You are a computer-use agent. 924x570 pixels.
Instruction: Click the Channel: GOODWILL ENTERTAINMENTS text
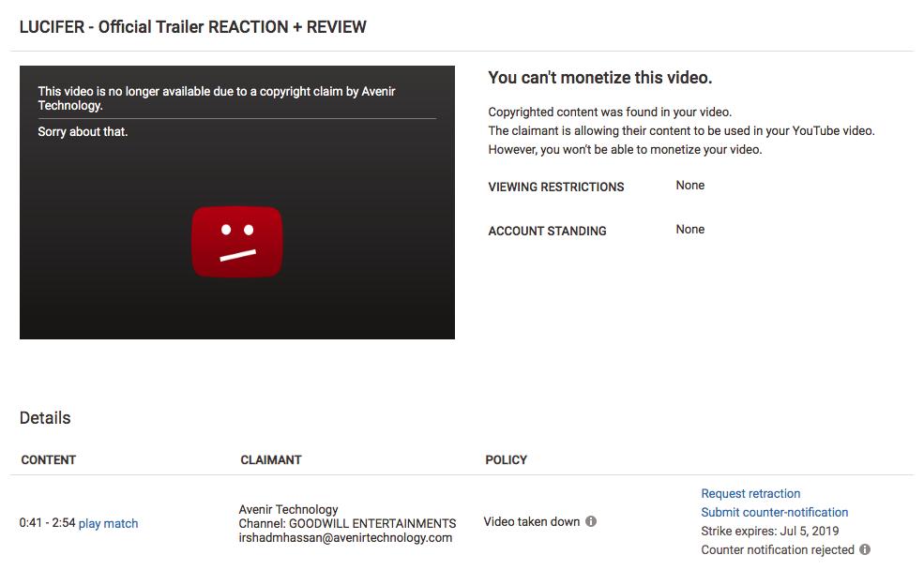(x=347, y=523)
